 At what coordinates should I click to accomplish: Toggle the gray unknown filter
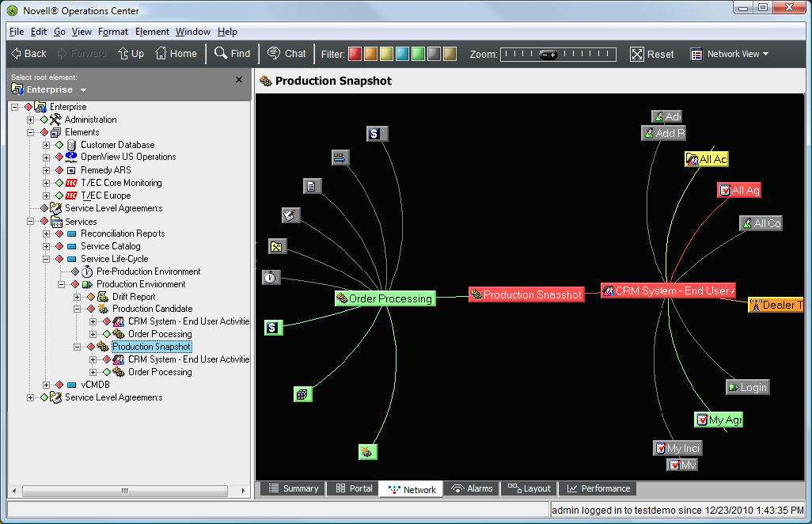pyautogui.click(x=434, y=54)
